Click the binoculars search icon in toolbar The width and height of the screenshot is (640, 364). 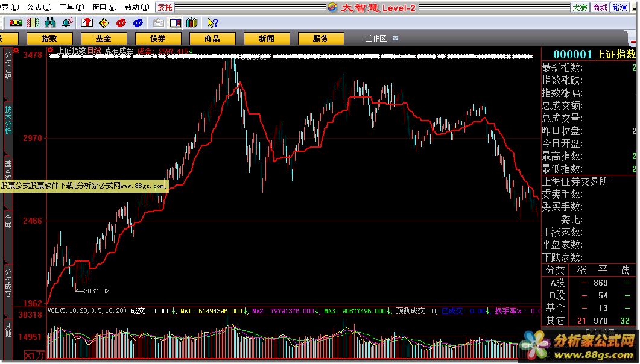pyautogui.click(x=50, y=23)
